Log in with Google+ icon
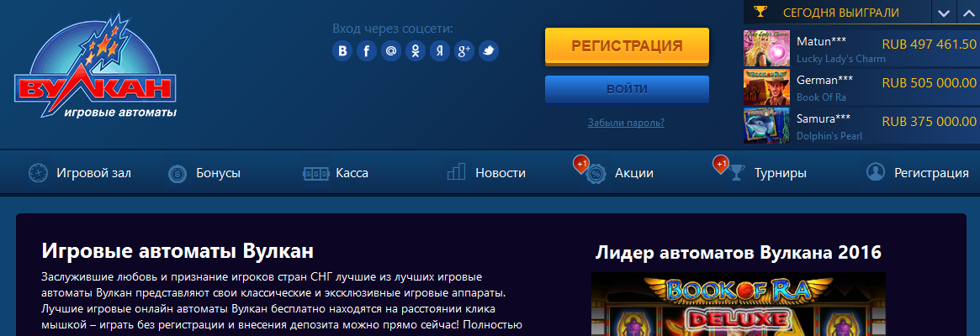 pyautogui.click(x=464, y=51)
